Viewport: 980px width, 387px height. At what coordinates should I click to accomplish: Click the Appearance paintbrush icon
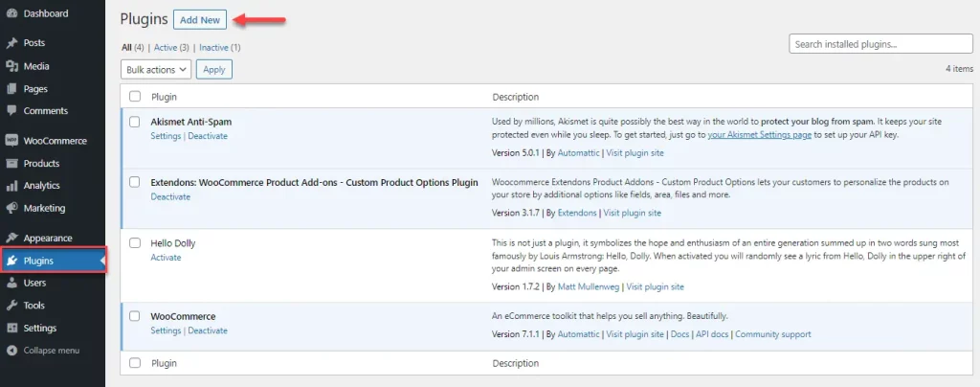(x=11, y=239)
